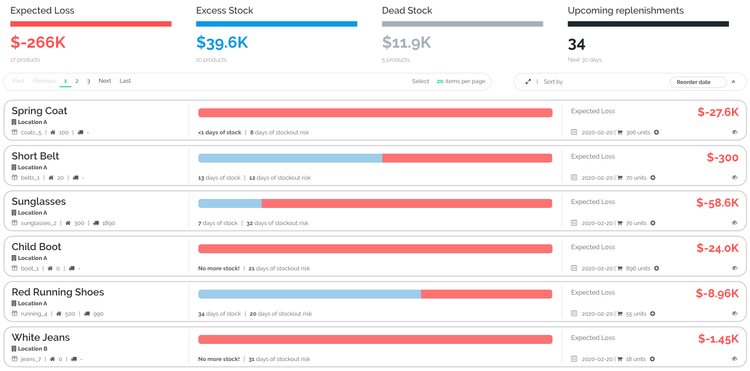Click the SKU box icon beside boot_1
The height and width of the screenshot is (371, 750).
(x=14, y=269)
